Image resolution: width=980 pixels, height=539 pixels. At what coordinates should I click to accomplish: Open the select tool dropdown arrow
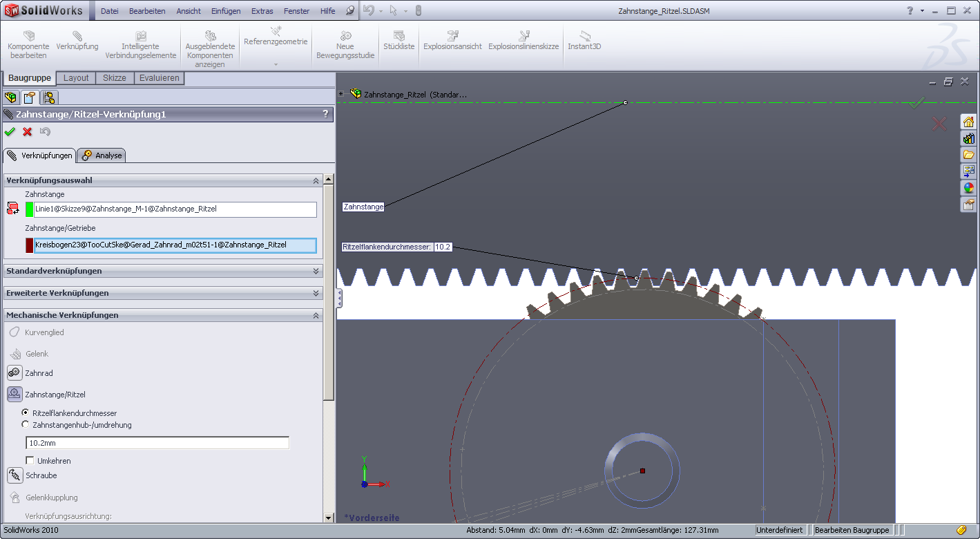point(405,11)
